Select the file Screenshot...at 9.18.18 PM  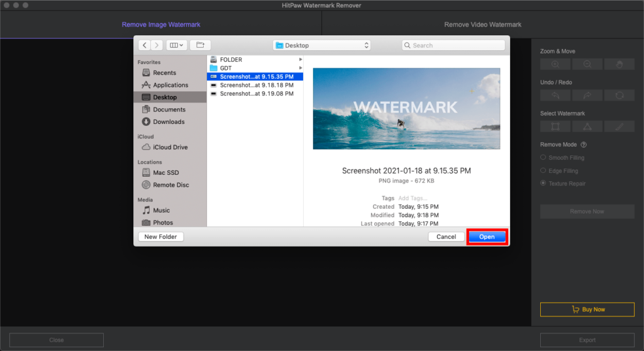point(255,85)
